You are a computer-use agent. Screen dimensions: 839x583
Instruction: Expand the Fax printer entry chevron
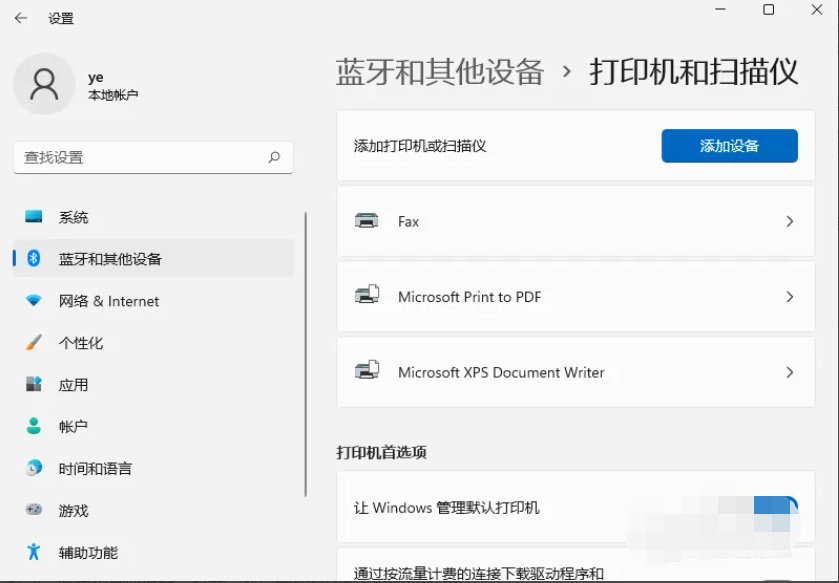coord(789,221)
